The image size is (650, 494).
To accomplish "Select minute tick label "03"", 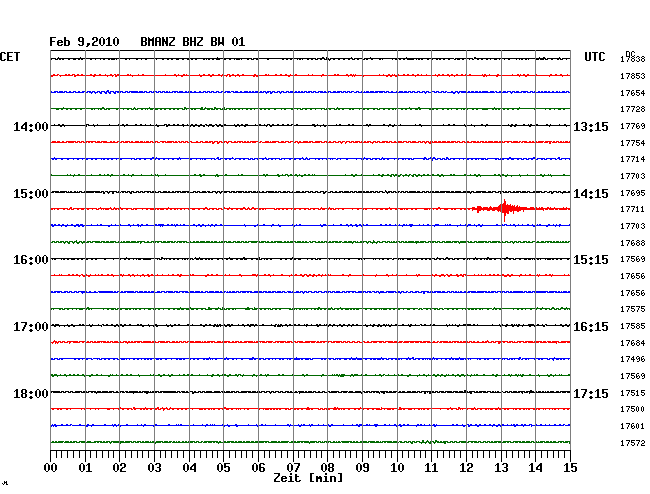I will coord(154,468).
